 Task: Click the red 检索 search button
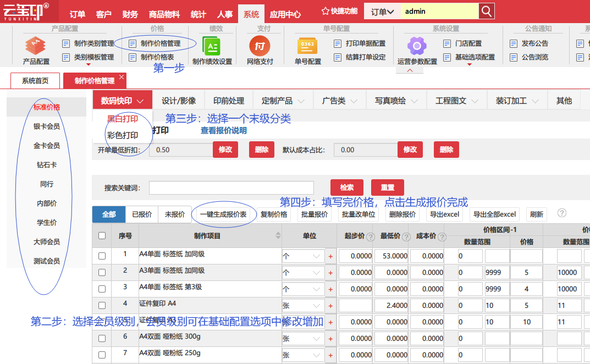tap(346, 187)
